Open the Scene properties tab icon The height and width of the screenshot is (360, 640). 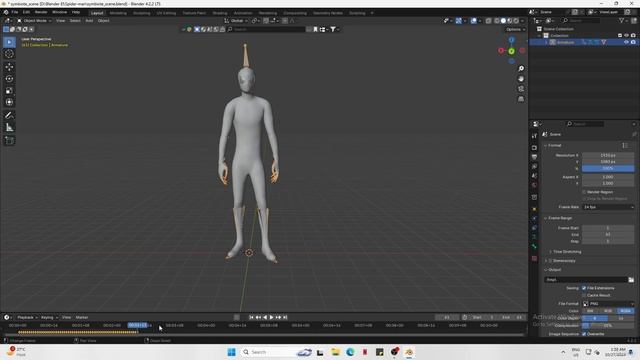click(534, 176)
